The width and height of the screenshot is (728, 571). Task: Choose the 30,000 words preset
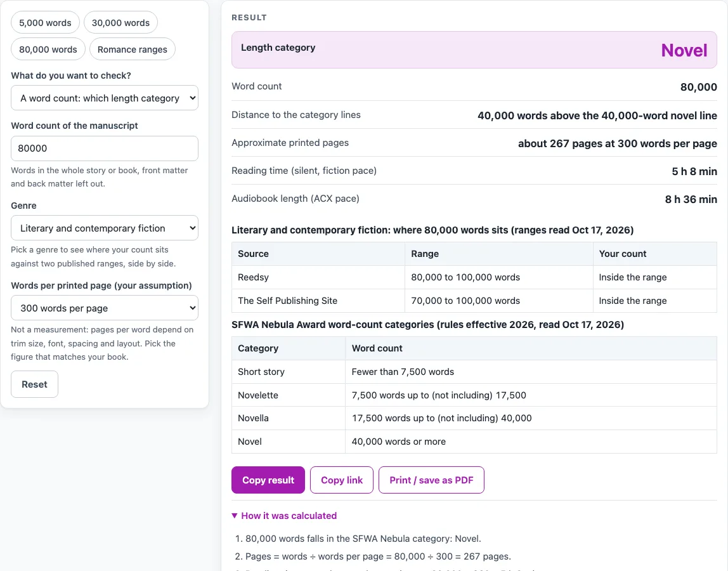120,23
